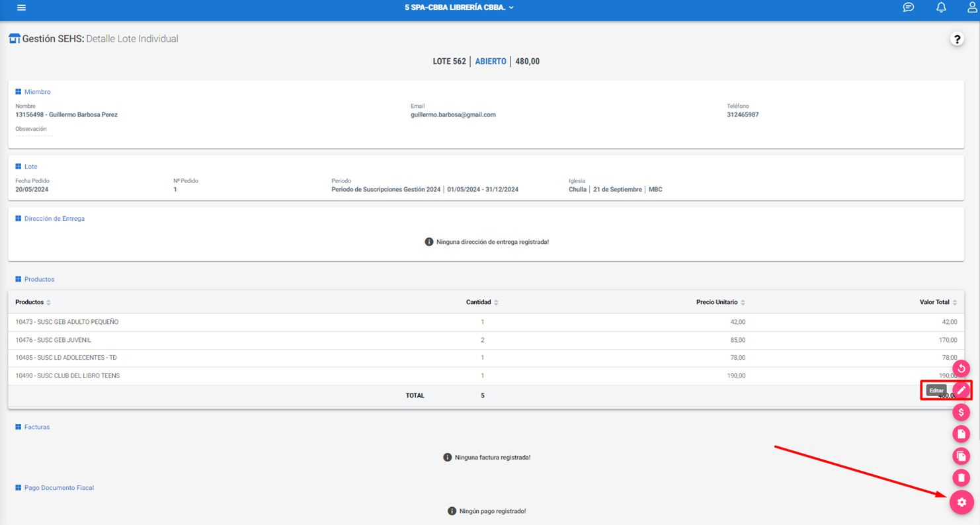Screen dimensions: 980x525
Task: Click the help question mark button
Action: pos(957,39)
